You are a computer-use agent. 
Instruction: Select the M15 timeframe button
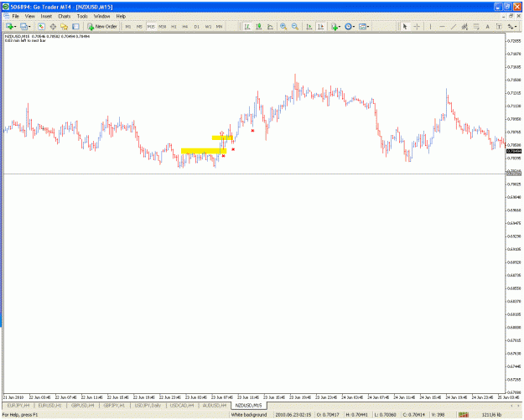(x=151, y=26)
